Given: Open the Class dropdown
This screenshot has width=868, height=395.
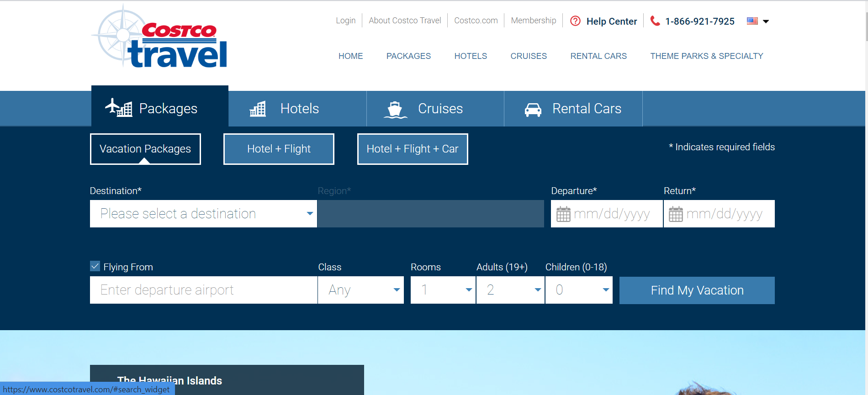Looking at the screenshot, I should point(361,290).
